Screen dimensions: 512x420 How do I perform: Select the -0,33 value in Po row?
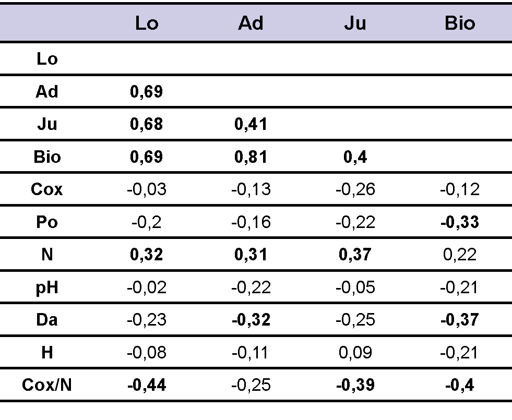coord(460,222)
